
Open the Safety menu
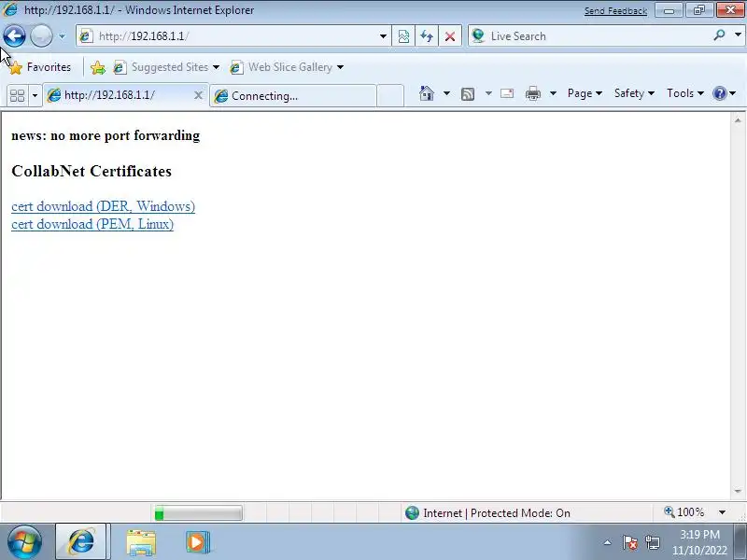[634, 93]
